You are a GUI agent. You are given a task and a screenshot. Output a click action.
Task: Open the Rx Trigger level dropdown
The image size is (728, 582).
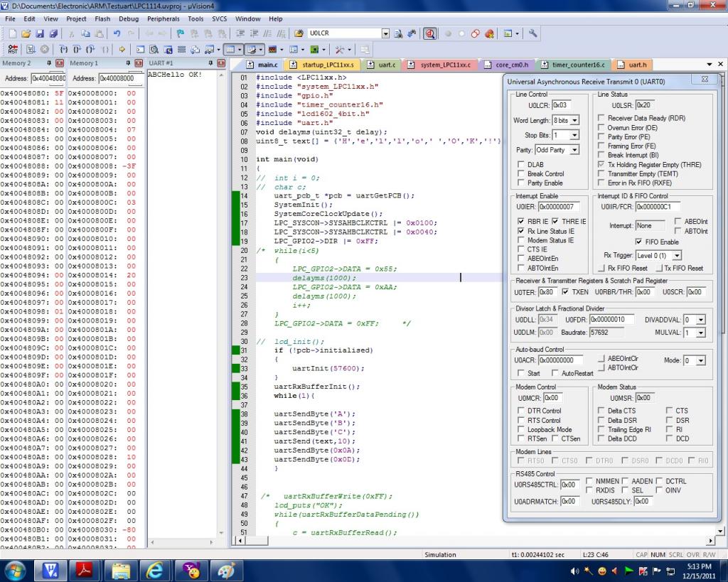click(675, 255)
